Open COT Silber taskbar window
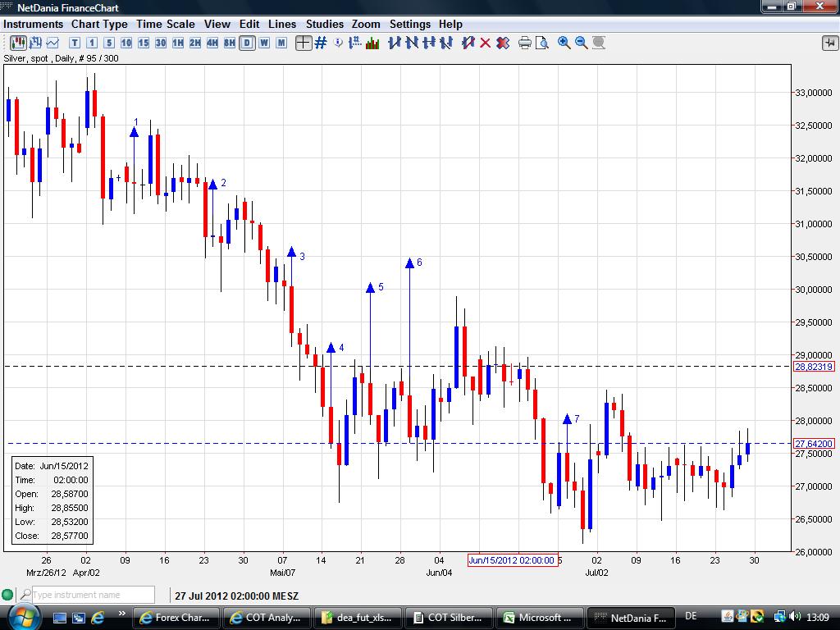The width and height of the screenshot is (840, 630). [x=451, y=617]
